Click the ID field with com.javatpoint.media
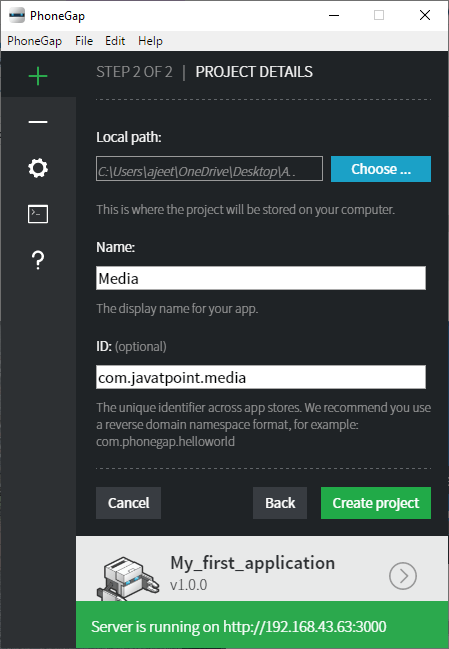The image size is (449, 649). click(x=261, y=377)
